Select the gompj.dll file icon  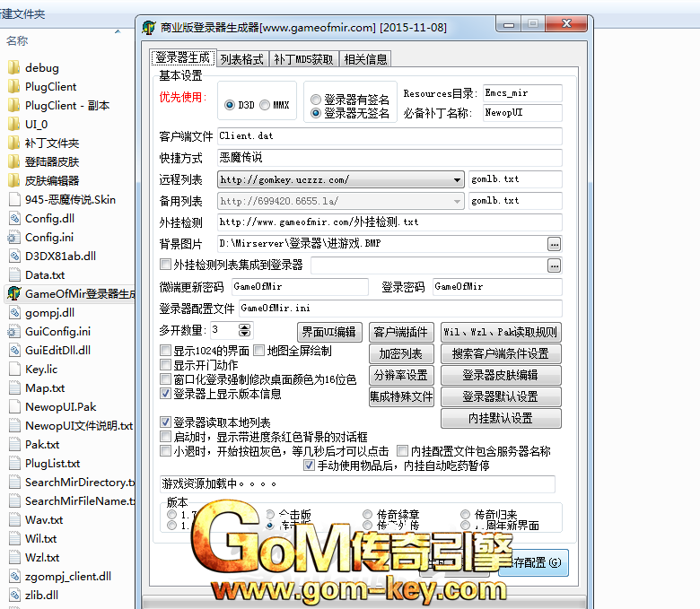click(14, 312)
